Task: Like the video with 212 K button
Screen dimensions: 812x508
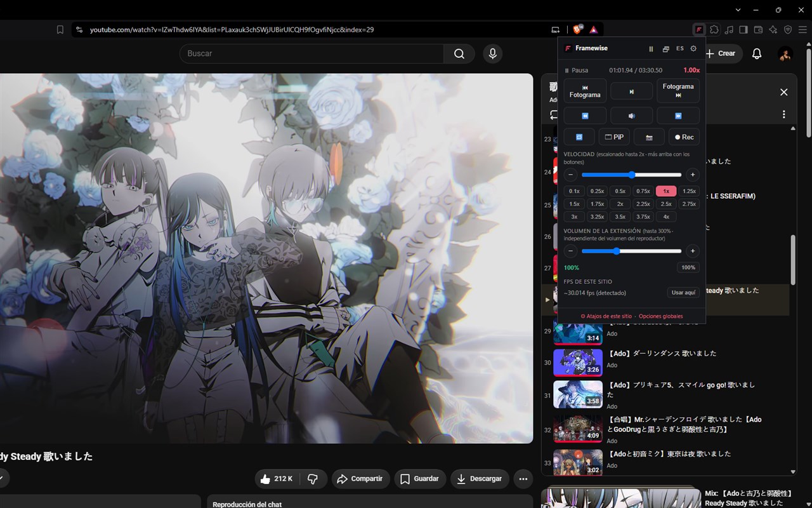Action: click(x=277, y=479)
